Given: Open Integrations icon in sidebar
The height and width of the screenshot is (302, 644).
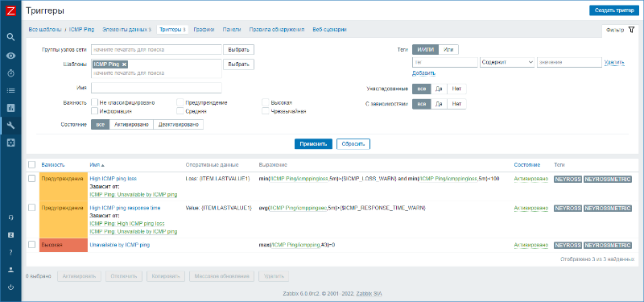Looking at the screenshot, I should [11, 234].
